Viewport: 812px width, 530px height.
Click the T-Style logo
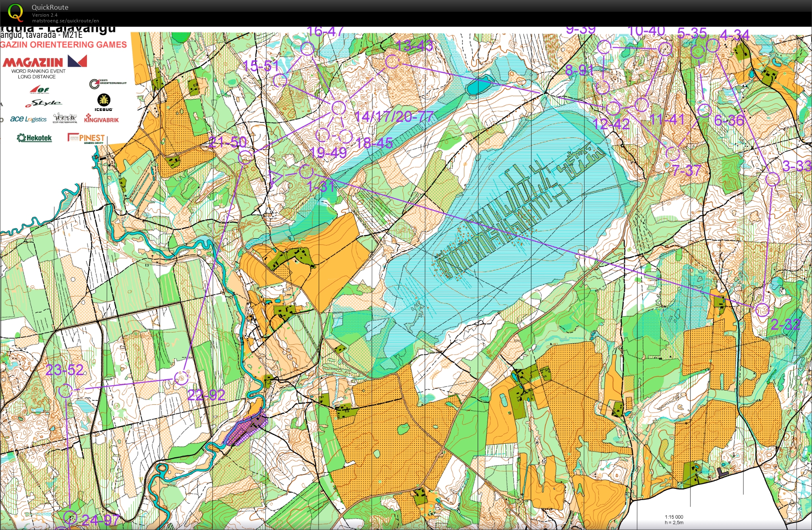tap(43, 104)
